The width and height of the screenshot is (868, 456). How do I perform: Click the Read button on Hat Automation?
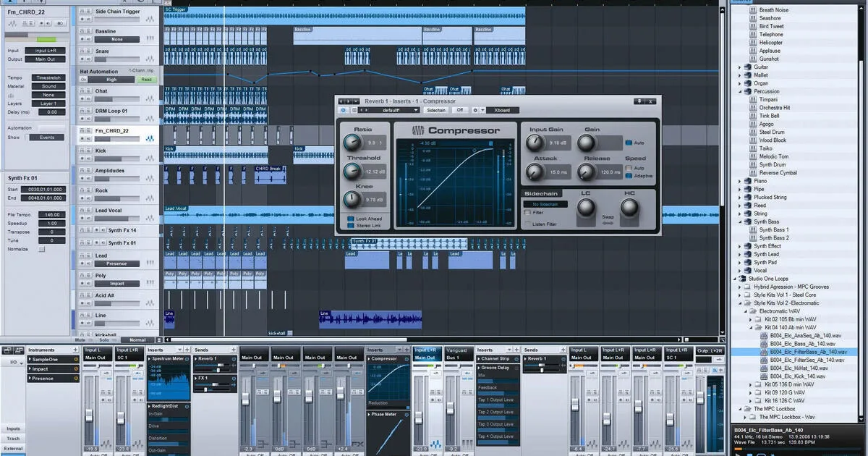[x=147, y=80]
